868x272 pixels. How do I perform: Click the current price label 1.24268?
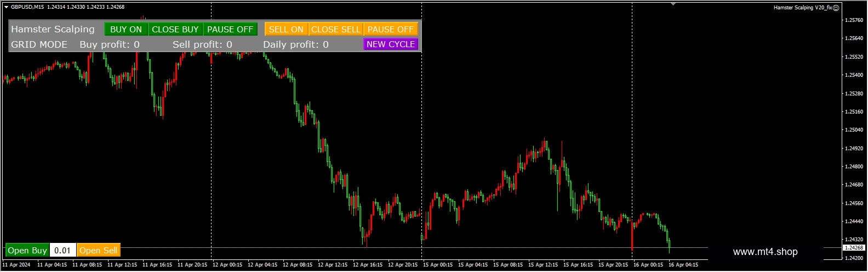854,248
